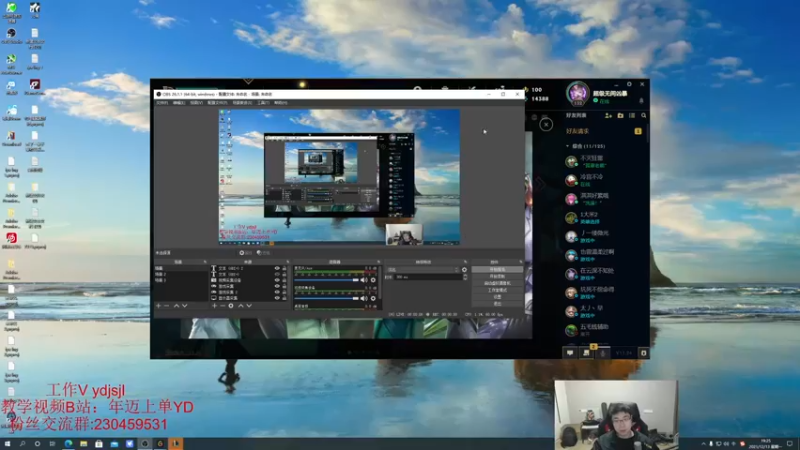Viewport: 800px width, 450px height.
Task: Toggle visibility eye of the 显示器采集 source
Action: pos(277,298)
